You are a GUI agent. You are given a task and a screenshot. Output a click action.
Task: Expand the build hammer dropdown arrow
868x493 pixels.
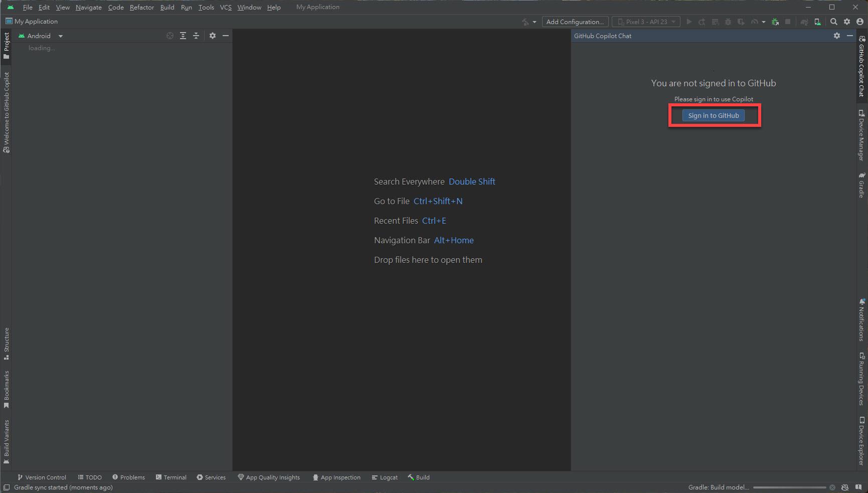pos(534,22)
